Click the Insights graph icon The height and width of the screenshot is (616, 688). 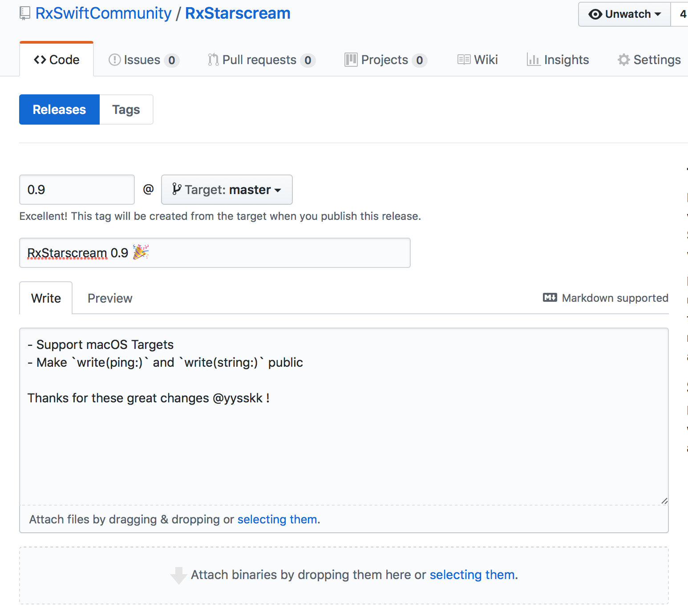[533, 60]
